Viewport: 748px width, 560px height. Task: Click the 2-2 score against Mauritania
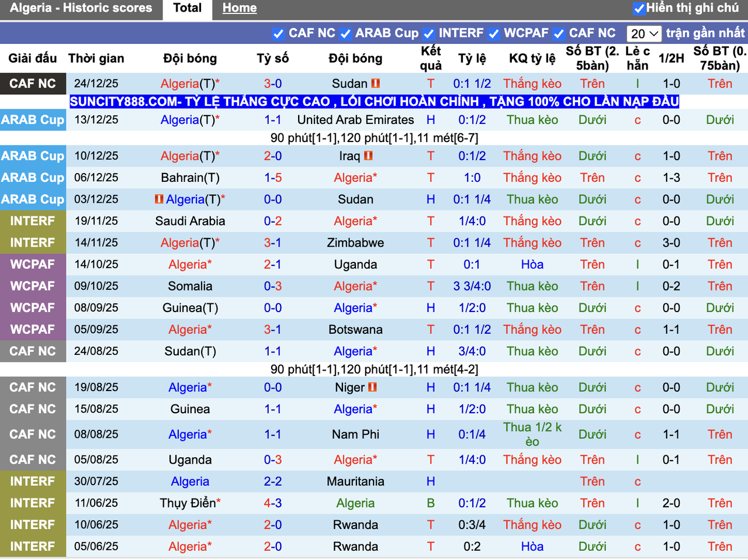[273, 482]
